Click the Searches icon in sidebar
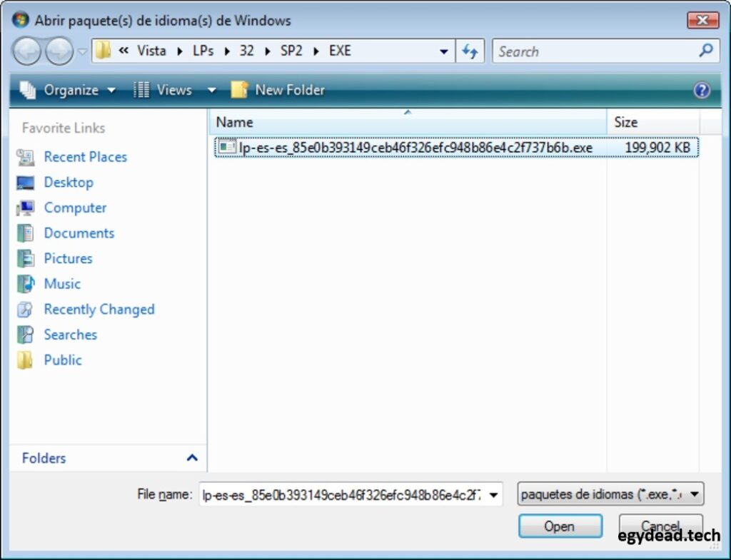 (x=25, y=335)
